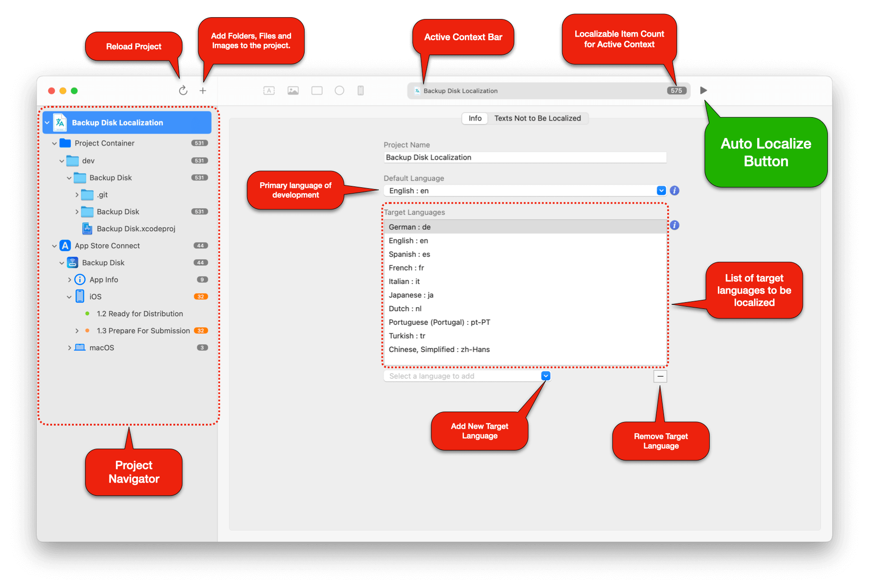Image resolution: width=869 pixels, height=588 pixels.
Task: Click the plus icon to add files
Action: click(203, 90)
